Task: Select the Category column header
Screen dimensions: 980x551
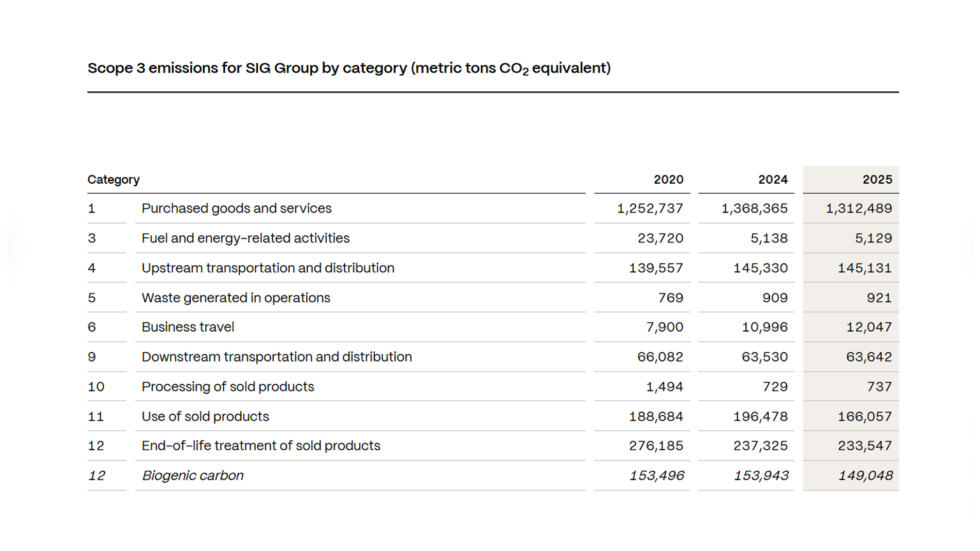Action: click(x=114, y=180)
